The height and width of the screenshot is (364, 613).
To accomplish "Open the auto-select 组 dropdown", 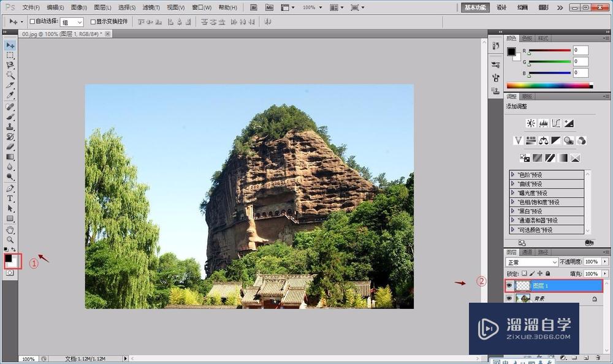I will click(x=72, y=22).
